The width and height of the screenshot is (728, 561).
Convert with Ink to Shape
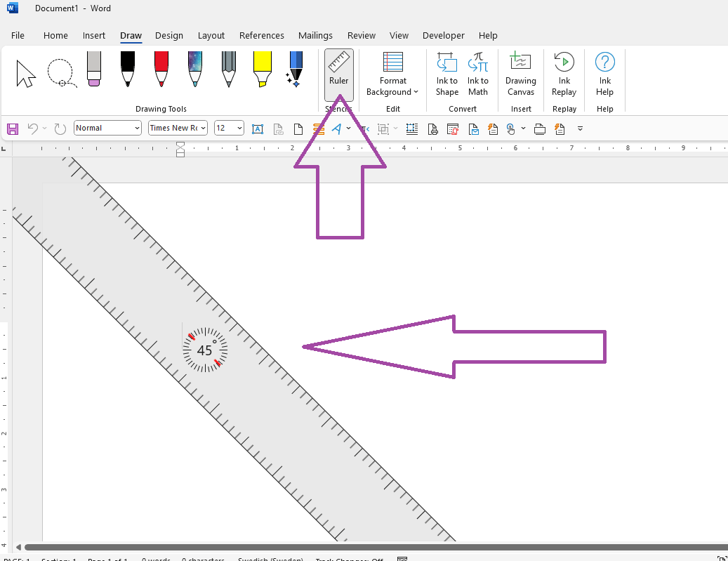click(x=447, y=74)
